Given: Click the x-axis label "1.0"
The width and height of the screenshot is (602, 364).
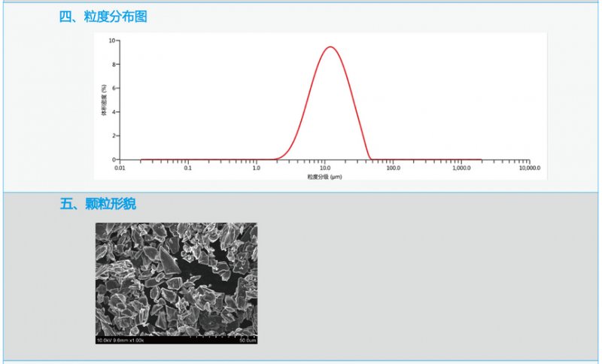Looking at the screenshot, I should [x=256, y=168].
